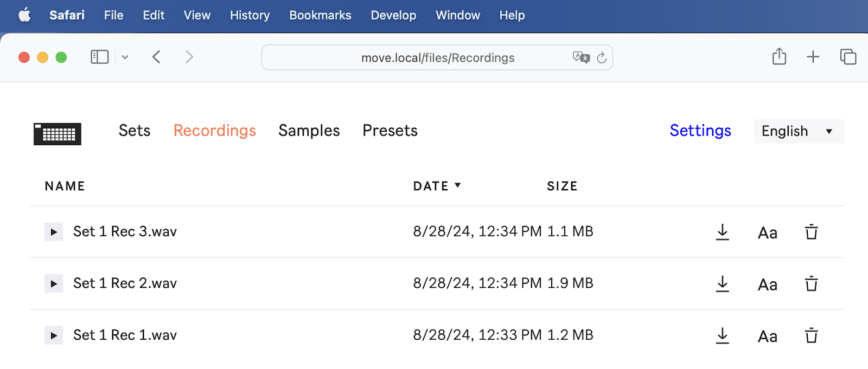Open the Presets tab
The height and width of the screenshot is (369, 868).
[390, 131]
